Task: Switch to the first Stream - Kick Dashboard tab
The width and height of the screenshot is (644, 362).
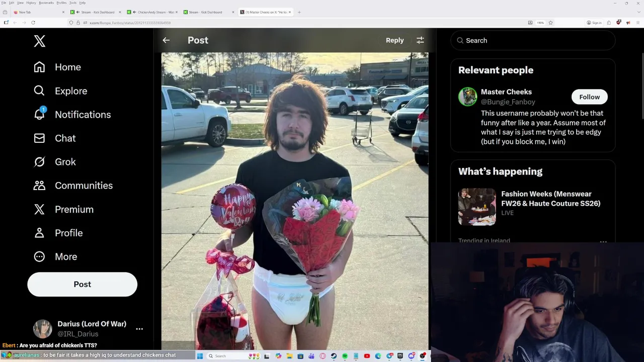Action: click(96, 12)
